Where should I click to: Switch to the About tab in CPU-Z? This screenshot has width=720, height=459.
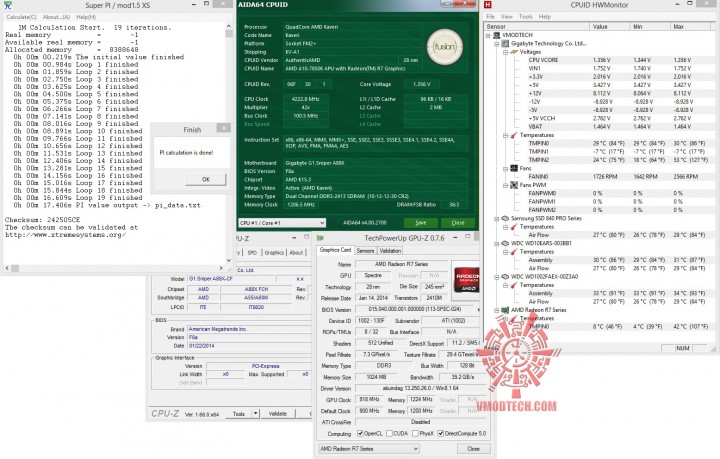[x=296, y=252]
